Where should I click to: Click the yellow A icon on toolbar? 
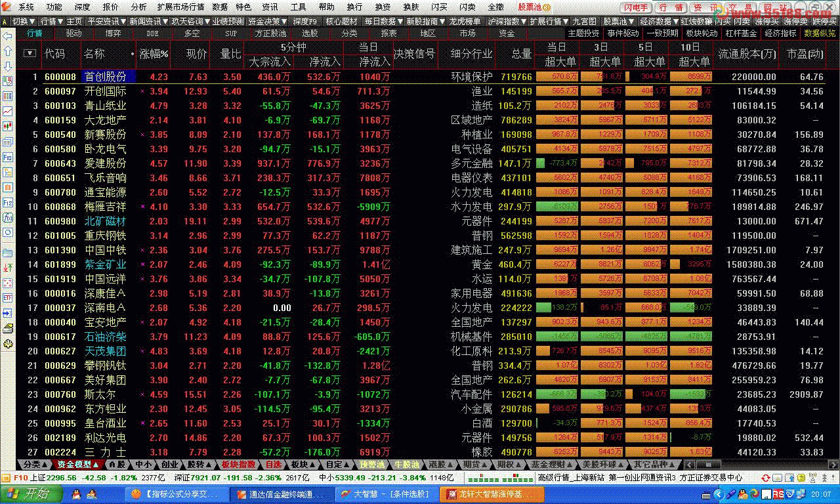click(5, 21)
